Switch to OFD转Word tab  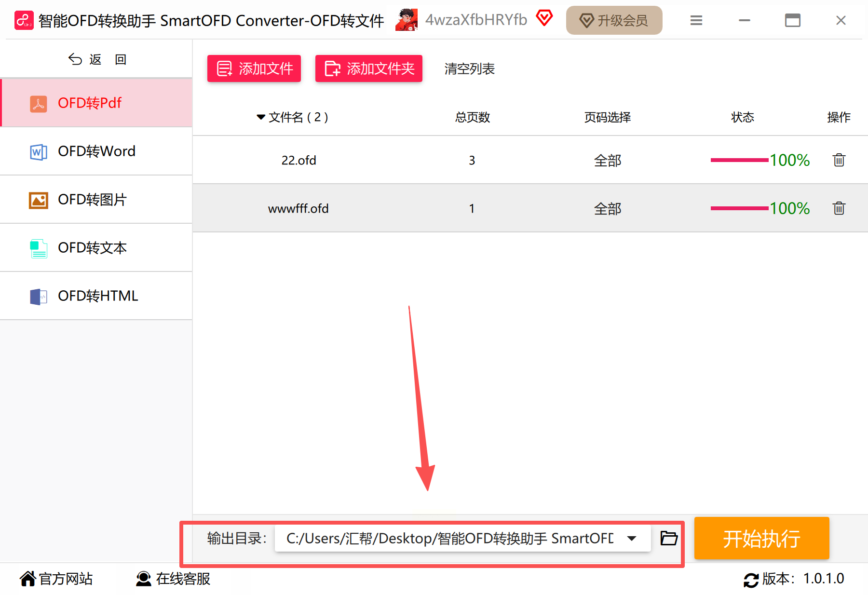[96, 151]
